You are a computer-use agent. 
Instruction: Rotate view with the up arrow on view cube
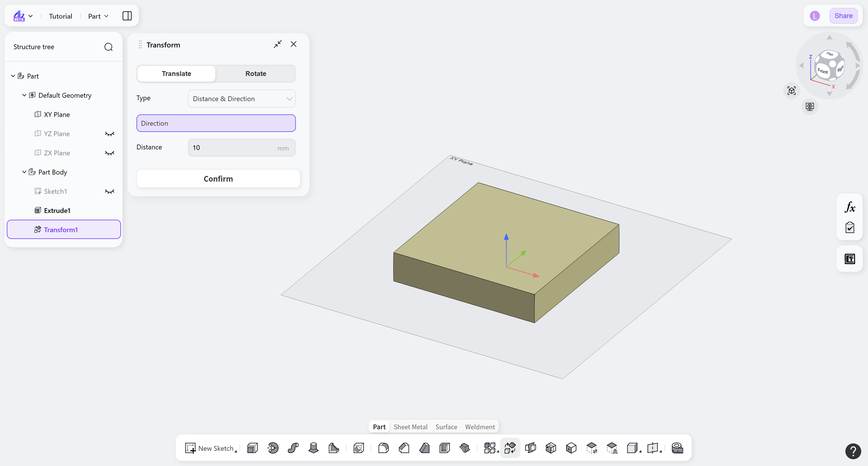click(830, 37)
